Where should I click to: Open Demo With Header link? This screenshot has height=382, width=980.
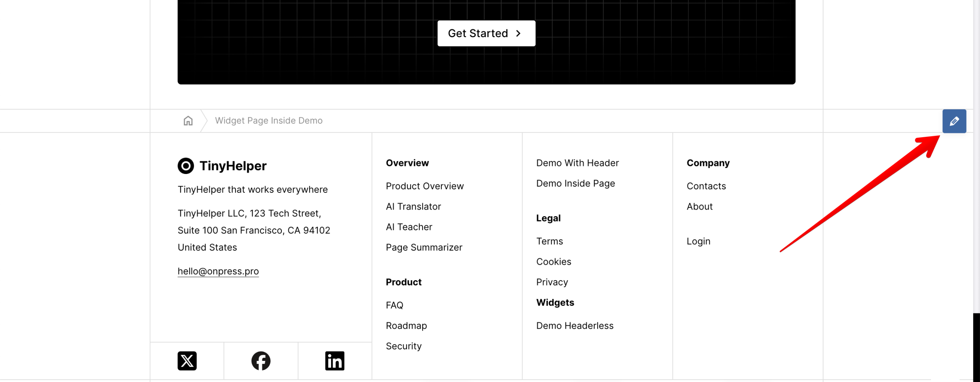click(577, 163)
